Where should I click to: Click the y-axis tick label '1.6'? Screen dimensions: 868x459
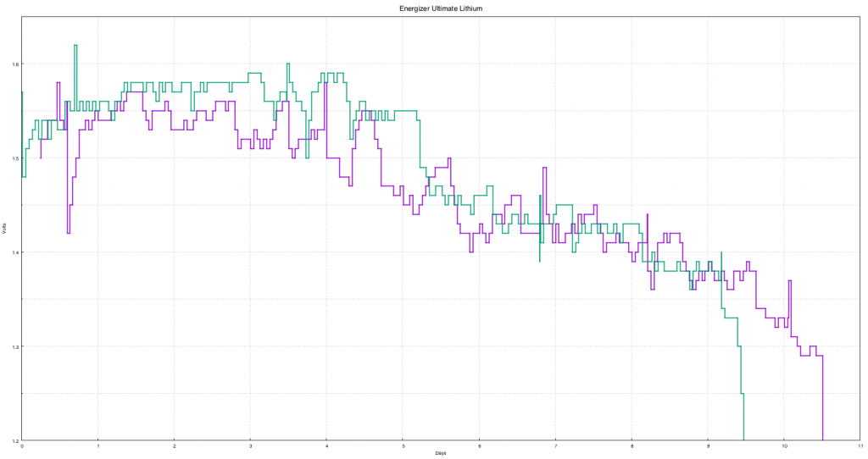pyautogui.click(x=15, y=64)
